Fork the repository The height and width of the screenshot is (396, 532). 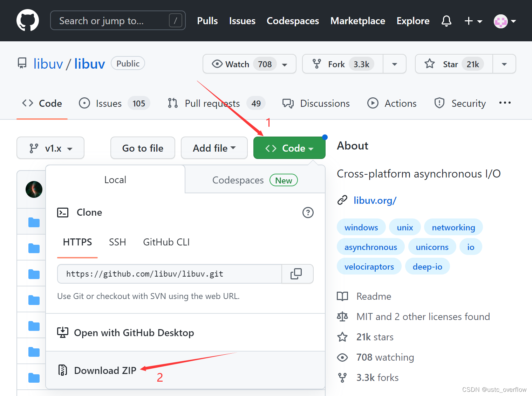pos(343,64)
